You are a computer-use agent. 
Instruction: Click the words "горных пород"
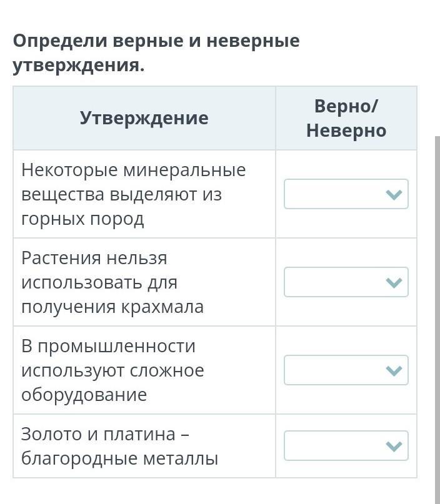(x=82, y=219)
